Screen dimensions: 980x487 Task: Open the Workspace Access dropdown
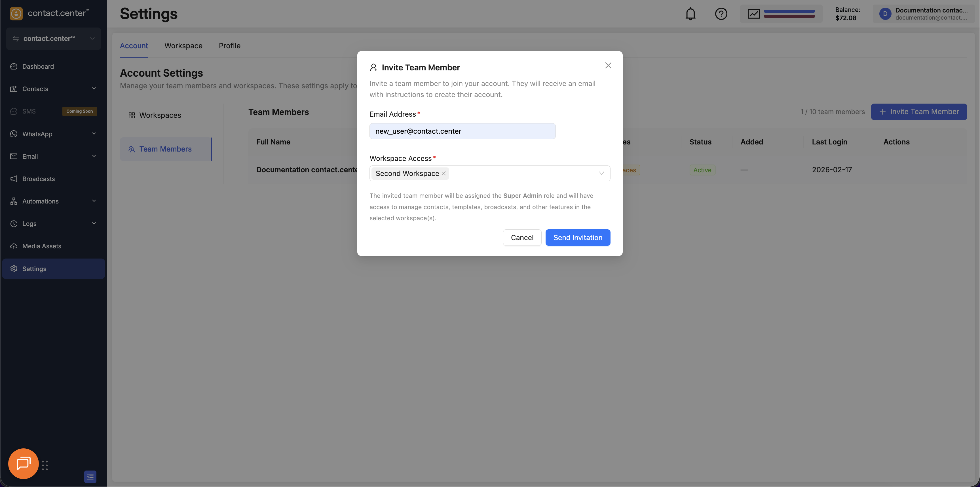pos(601,173)
